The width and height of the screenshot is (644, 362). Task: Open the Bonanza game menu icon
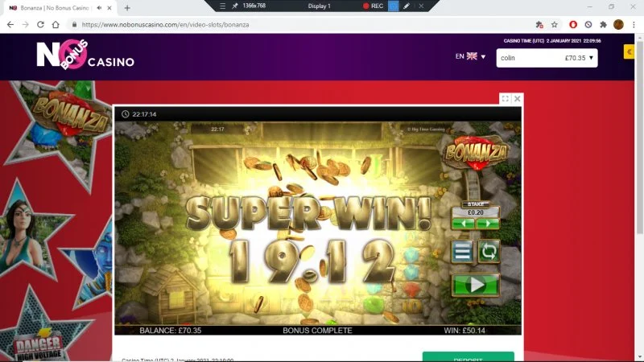click(x=462, y=251)
